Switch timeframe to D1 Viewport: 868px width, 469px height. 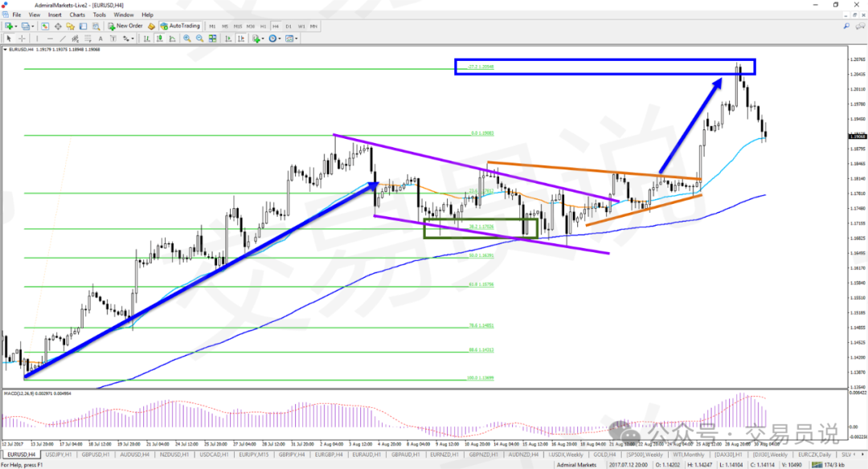[x=289, y=27]
